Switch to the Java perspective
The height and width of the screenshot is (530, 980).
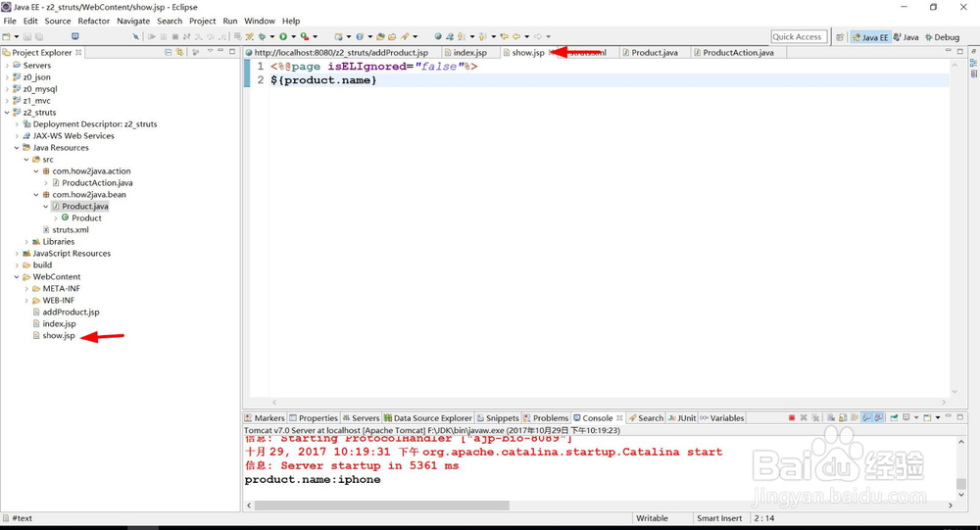tap(906, 37)
